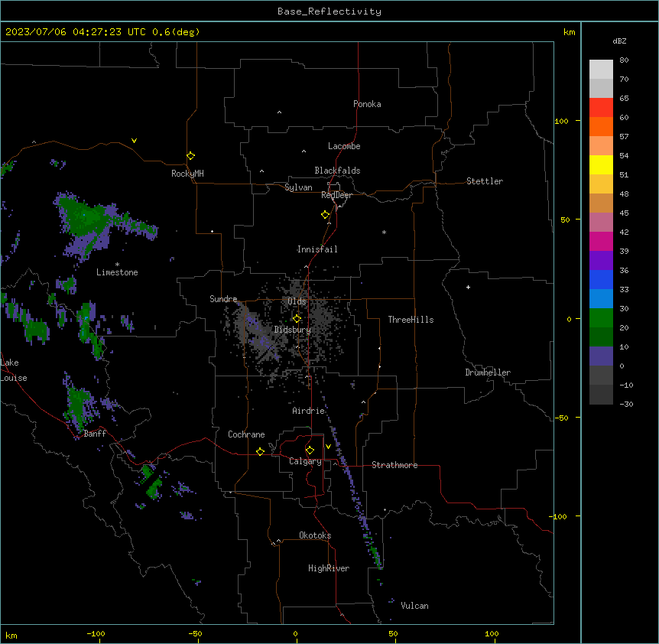The image size is (659, 644).
Task: Click the km unit label at bottom left
Action: (x=11, y=635)
